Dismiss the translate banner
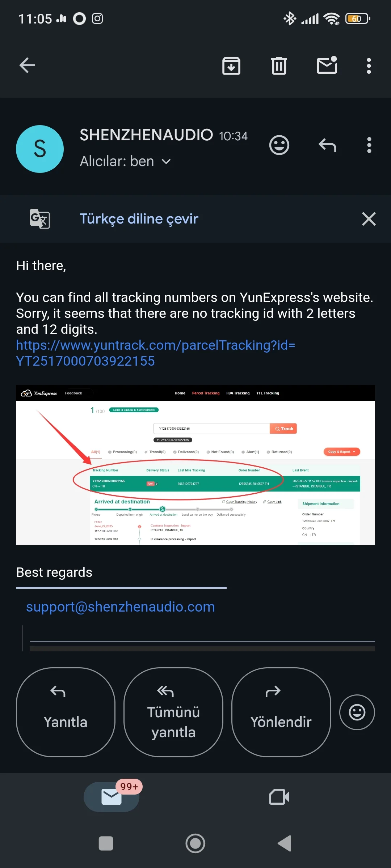391x868 pixels. point(369,219)
